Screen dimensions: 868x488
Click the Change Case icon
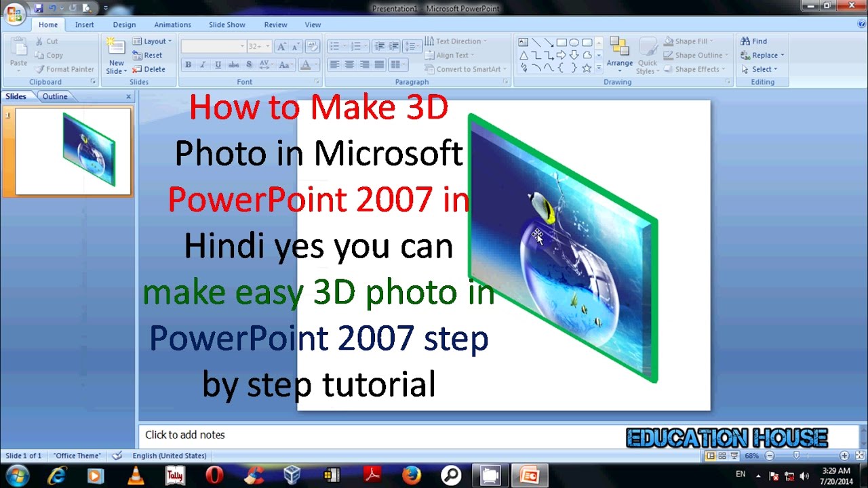point(285,65)
